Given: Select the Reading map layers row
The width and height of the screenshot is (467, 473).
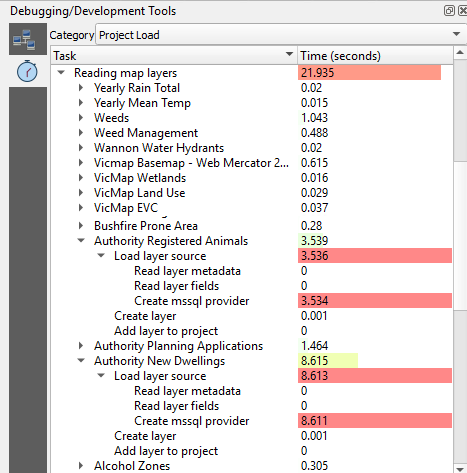Looking at the screenshot, I should (125, 73).
